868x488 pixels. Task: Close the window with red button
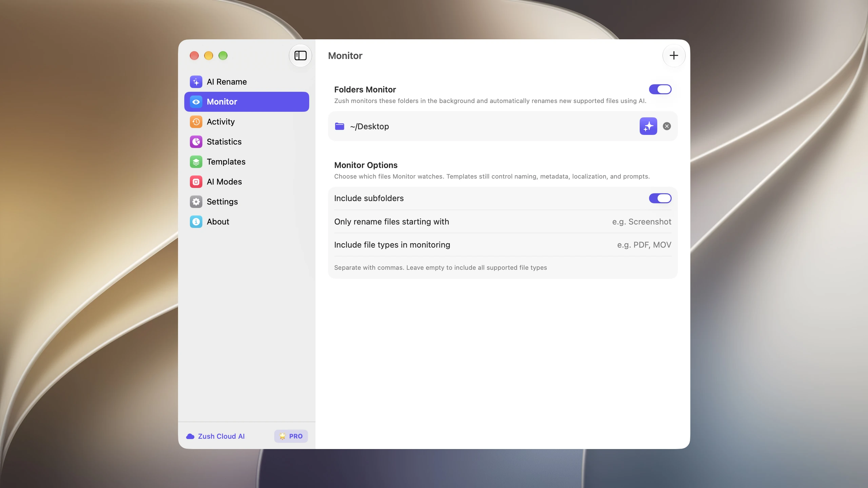[194, 56]
